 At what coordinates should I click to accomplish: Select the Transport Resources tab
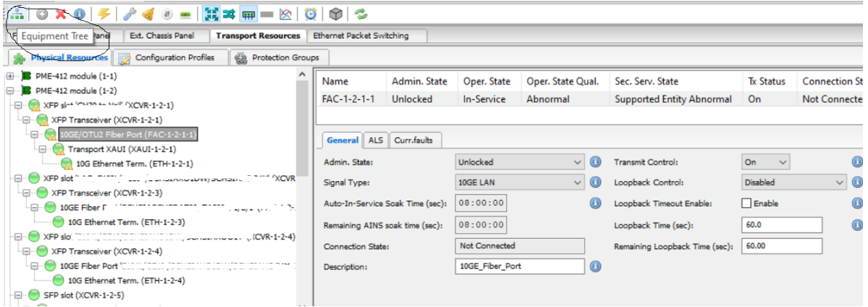click(x=258, y=36)
